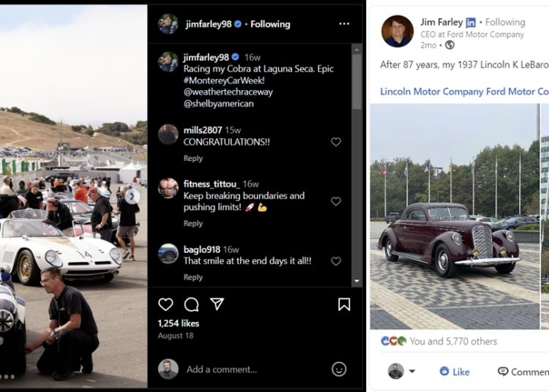This screenshot has width=549, height=392.
Task: Click the heart like icon below post
Action: coord(166,304)
